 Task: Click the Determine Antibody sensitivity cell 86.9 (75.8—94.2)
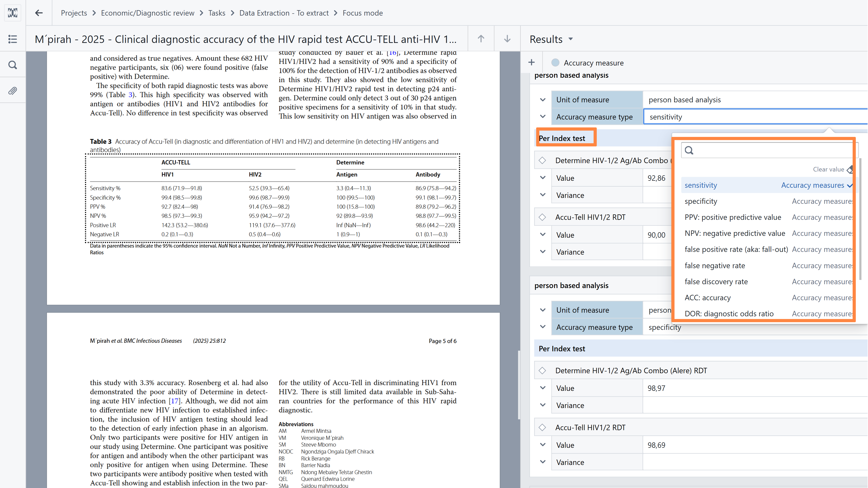[x=436, y=188]
